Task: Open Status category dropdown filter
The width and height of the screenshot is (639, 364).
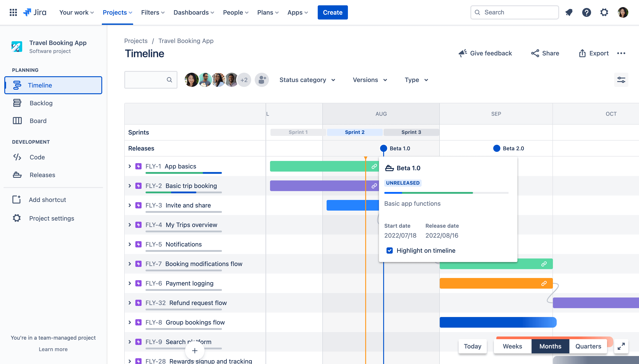Action: 307,80
